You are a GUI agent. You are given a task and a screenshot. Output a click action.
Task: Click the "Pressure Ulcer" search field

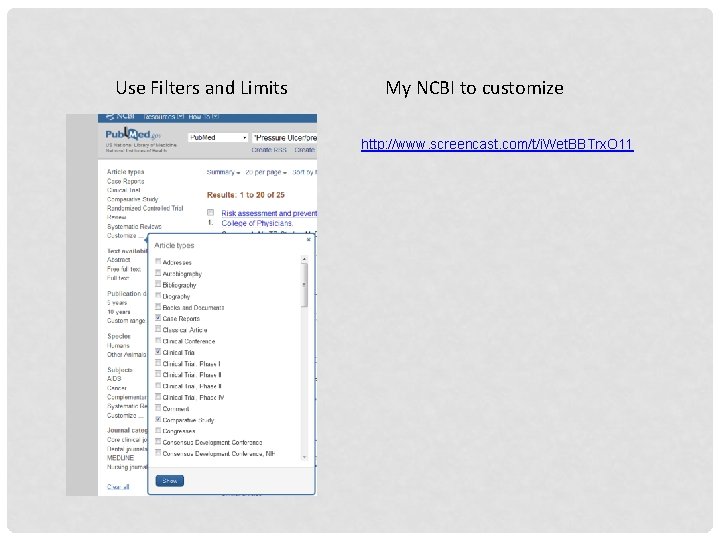pyautogui.click(x=285, y=138)
